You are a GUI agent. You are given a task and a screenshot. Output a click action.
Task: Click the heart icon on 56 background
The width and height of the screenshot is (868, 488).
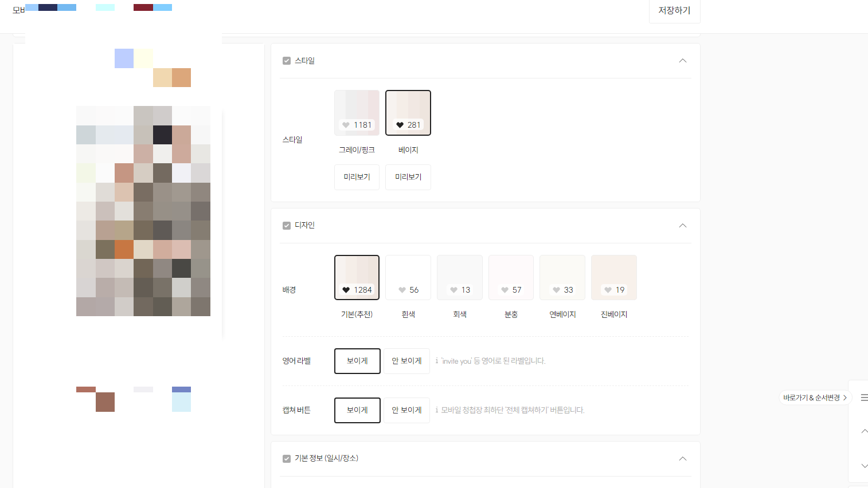coord(402,290)
